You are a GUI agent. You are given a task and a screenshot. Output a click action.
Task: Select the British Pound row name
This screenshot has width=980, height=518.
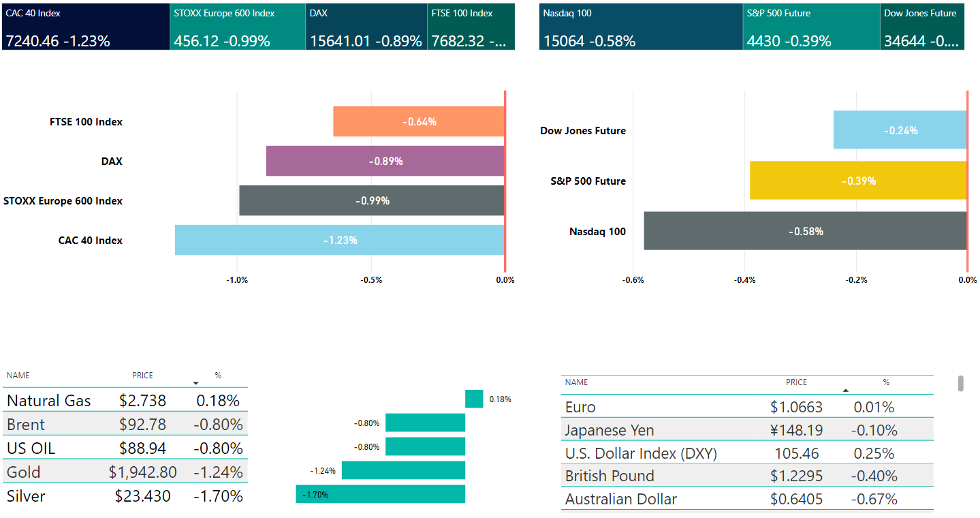610,476
